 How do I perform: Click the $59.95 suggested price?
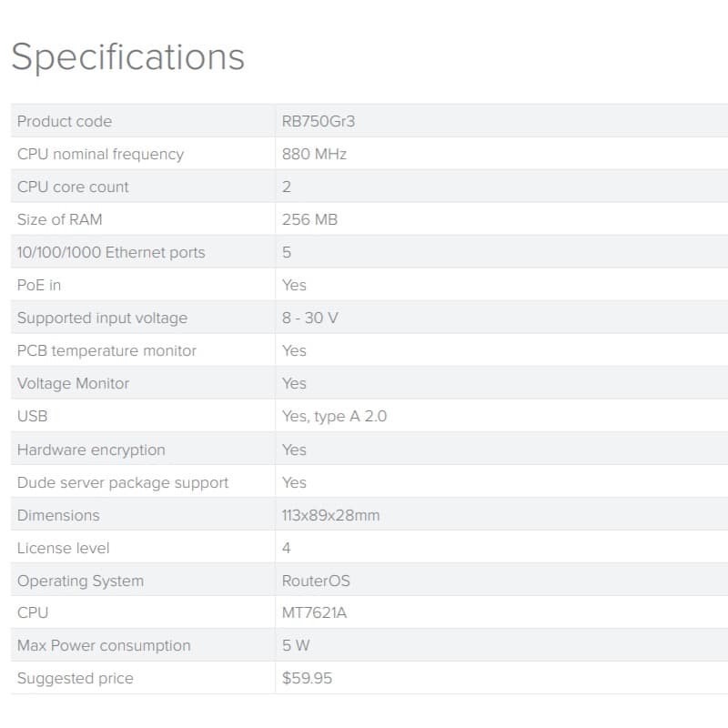(x=307, y=678)
